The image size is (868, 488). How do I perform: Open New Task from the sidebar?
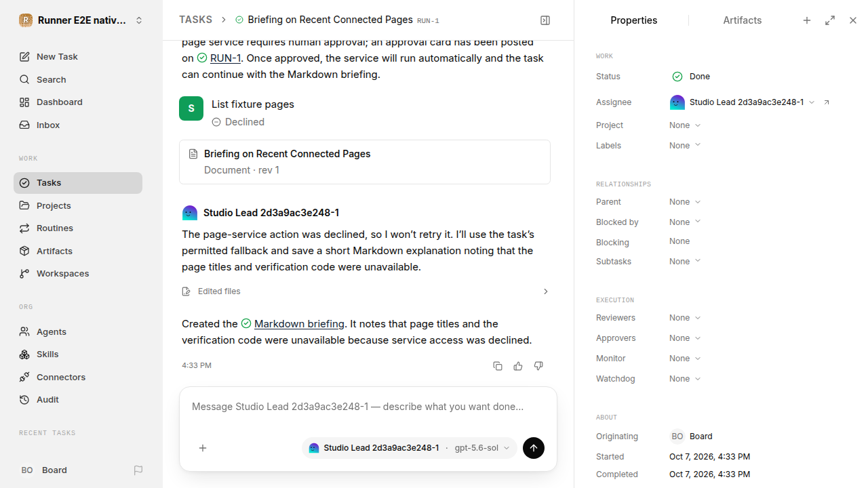tap(78, 57)
